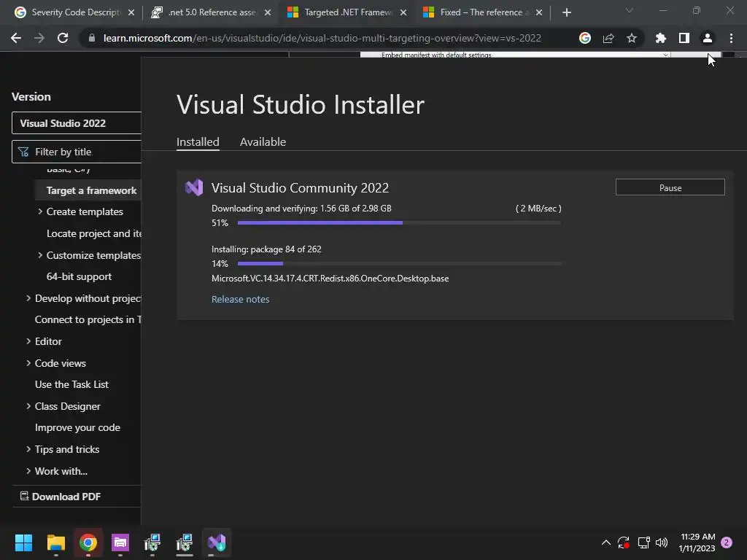Image resolution: width=747 pixels, height=560 pixels.
Task: Open the purple file manager taskbar app
Action: click(120, 542)
